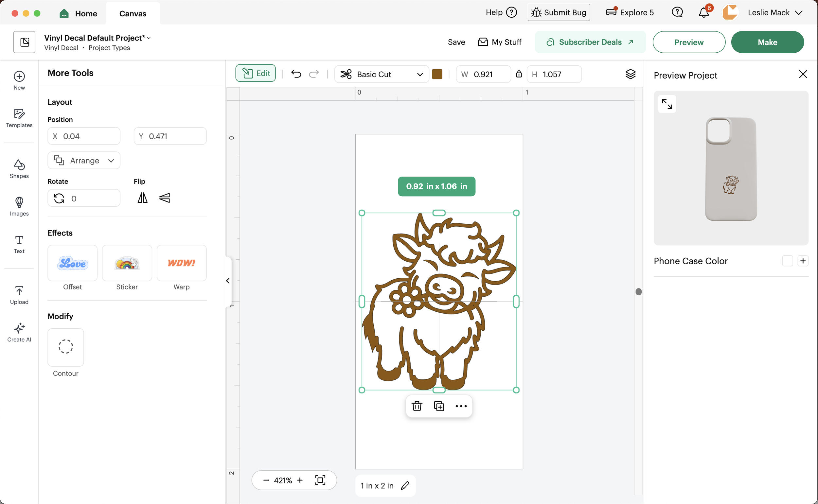The height and width of the screenshot is (504, 818).
Task: Click the Flip vertical icon
Action: [x=164, y=198]
